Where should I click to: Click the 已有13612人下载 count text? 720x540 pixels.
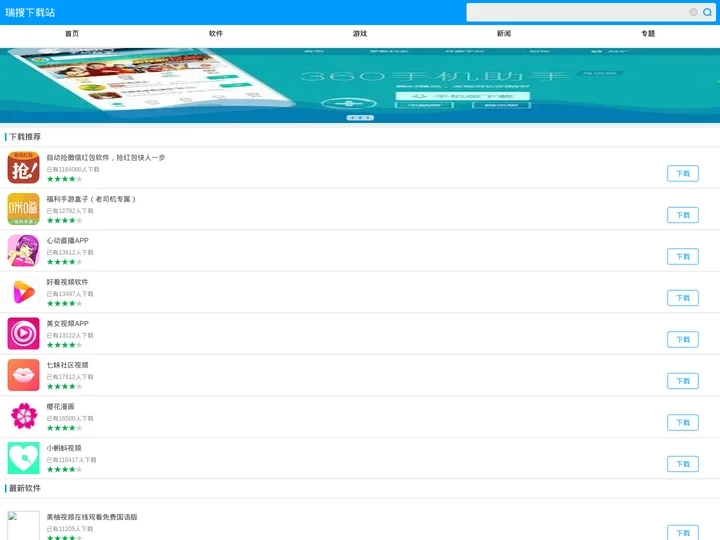tap(70, 252)
